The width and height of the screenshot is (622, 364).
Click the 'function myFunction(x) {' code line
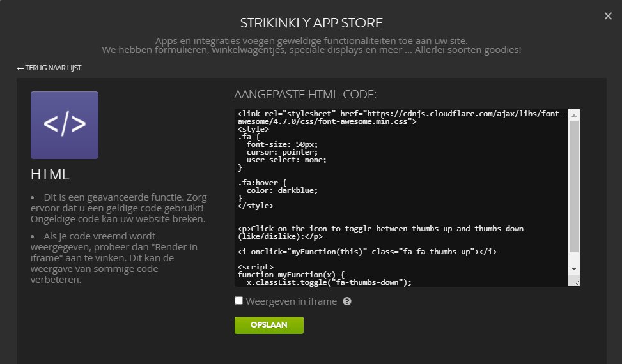291,275
